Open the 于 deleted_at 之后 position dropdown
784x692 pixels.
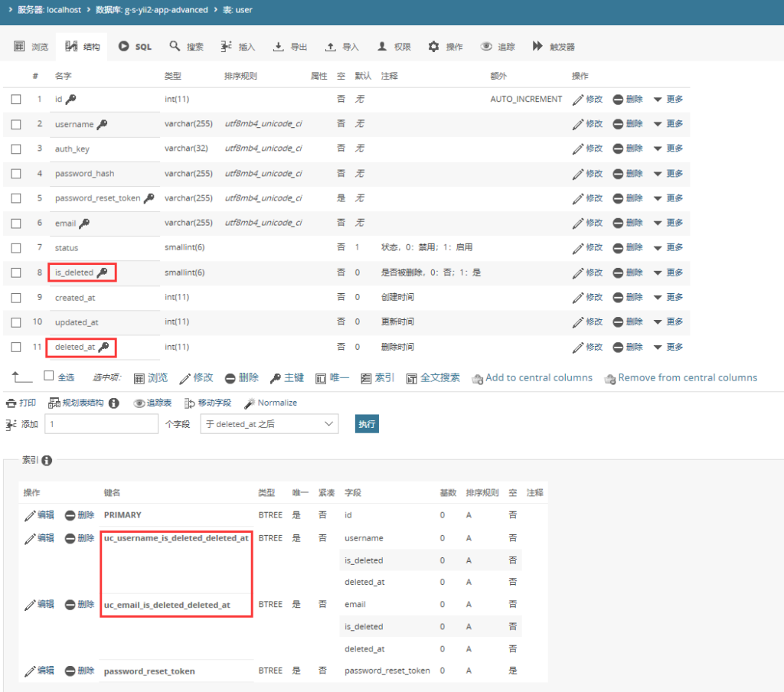[269, 424]
